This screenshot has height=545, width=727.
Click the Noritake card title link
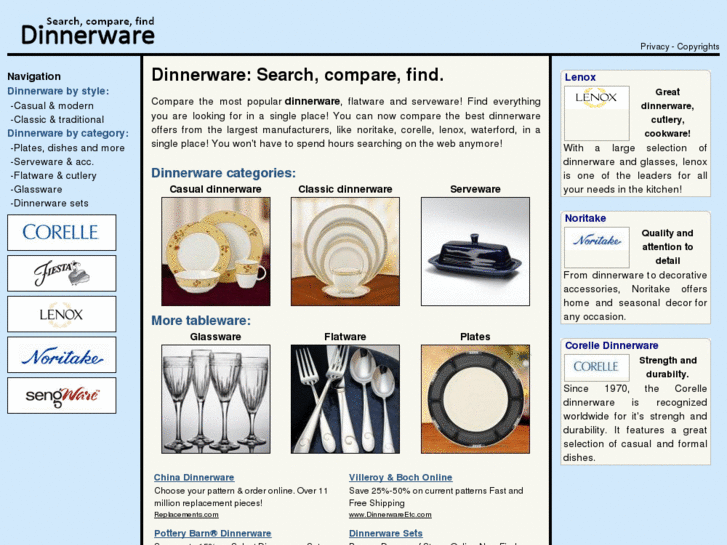click(x=585, y=218)
